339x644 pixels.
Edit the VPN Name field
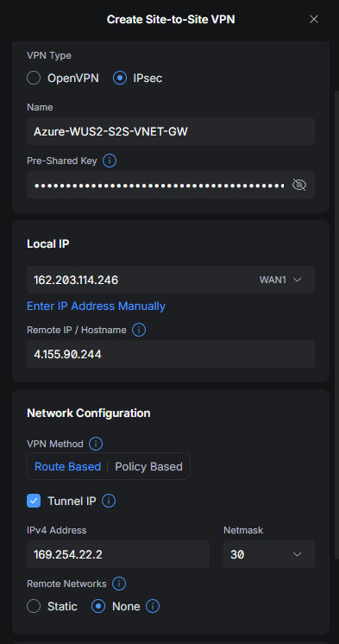(x=171, y=131)
